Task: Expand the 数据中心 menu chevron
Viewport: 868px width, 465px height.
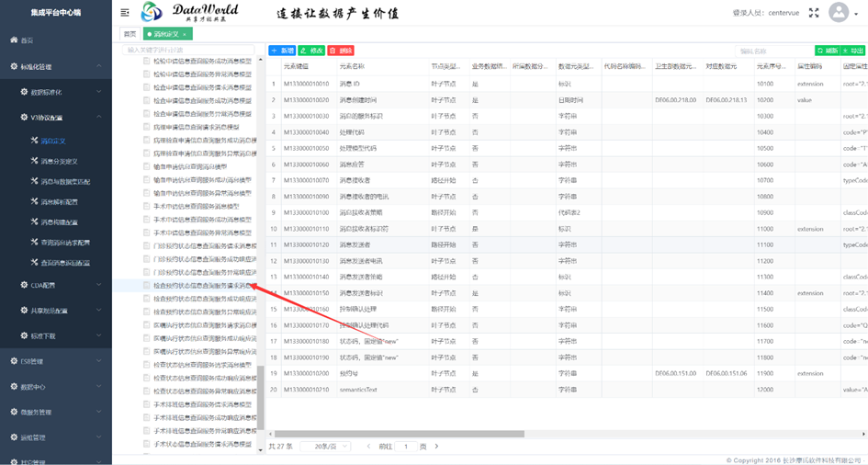Action: pos(99,386)
